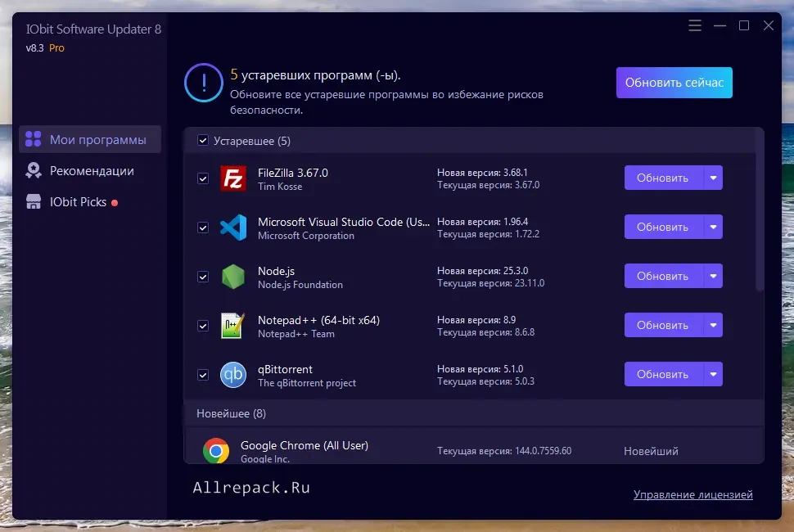Click the Node.js hexagon icon
794x532 pixels.
click(x=233, y=277)
